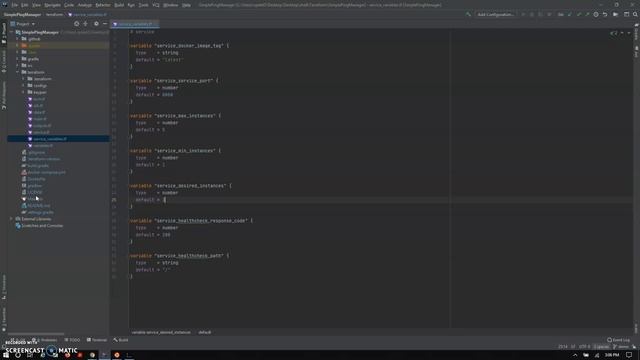This screenshot has width=640, height=360.
Task: Click the UTF-8 encoding status indicator
Action: (584, 347)
